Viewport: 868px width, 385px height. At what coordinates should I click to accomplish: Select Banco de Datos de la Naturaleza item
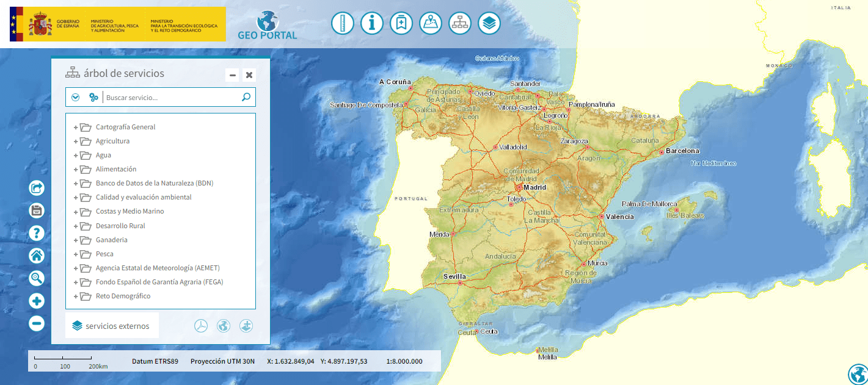(x=154, y=183)
